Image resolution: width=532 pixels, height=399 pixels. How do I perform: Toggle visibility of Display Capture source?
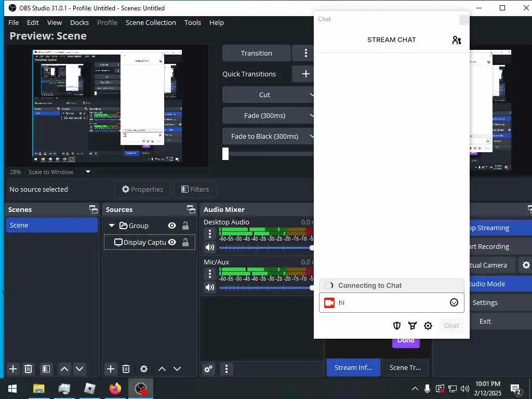pos(172,242)
